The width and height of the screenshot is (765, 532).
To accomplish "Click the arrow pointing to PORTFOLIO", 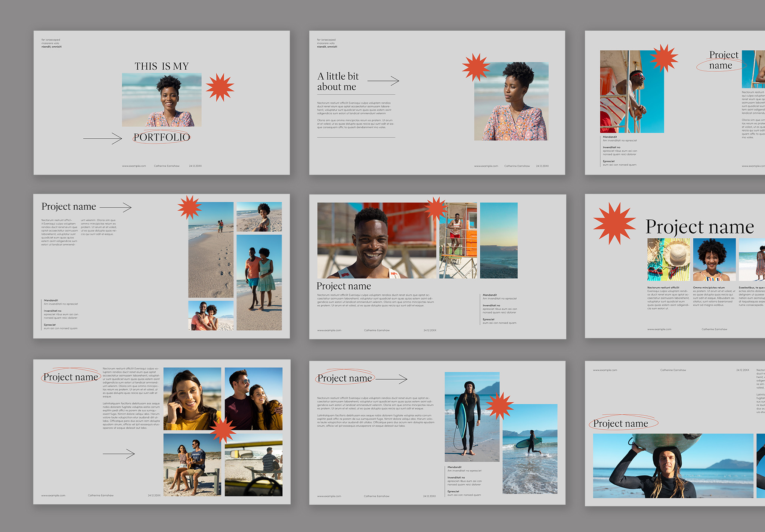I will tap(103, 139).
